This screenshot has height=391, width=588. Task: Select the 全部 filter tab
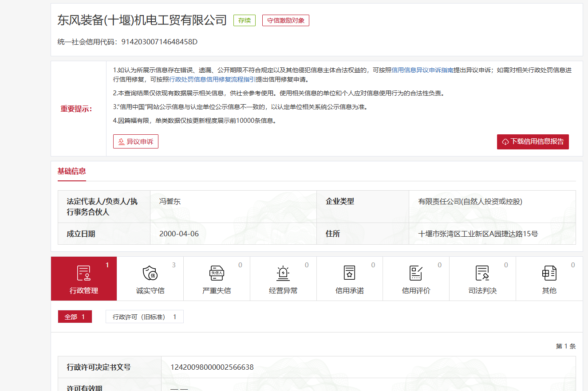point(75,317)
